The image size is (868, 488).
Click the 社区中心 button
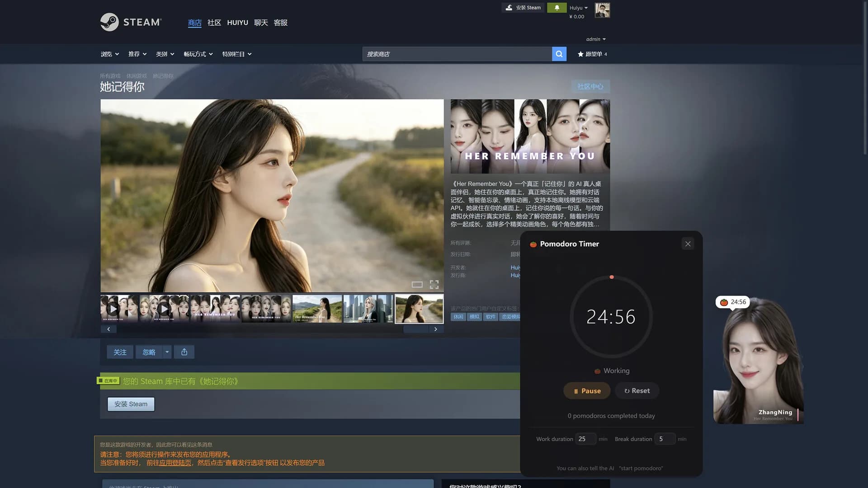[x=590, y=86]
